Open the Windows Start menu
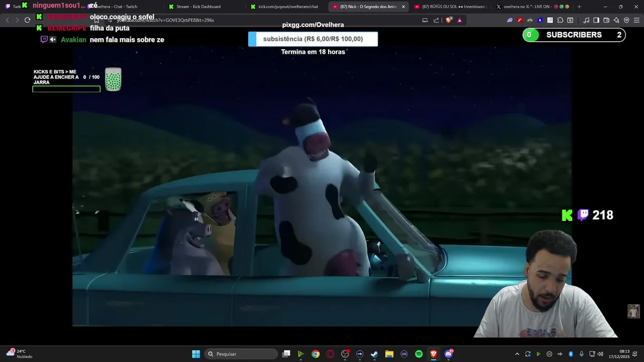Image resolution: width=644 pixels, height=362 pixels. [x=196, y=354]
